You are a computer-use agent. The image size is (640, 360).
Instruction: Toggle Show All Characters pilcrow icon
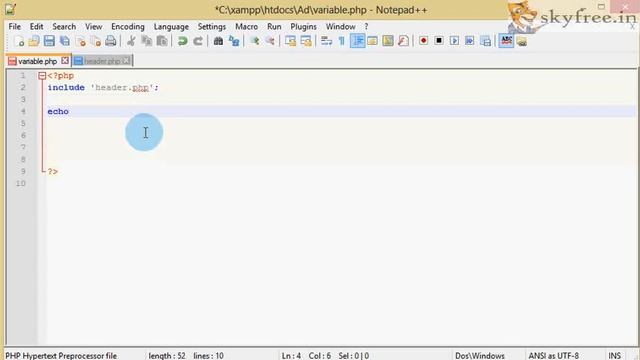point(342,41)
